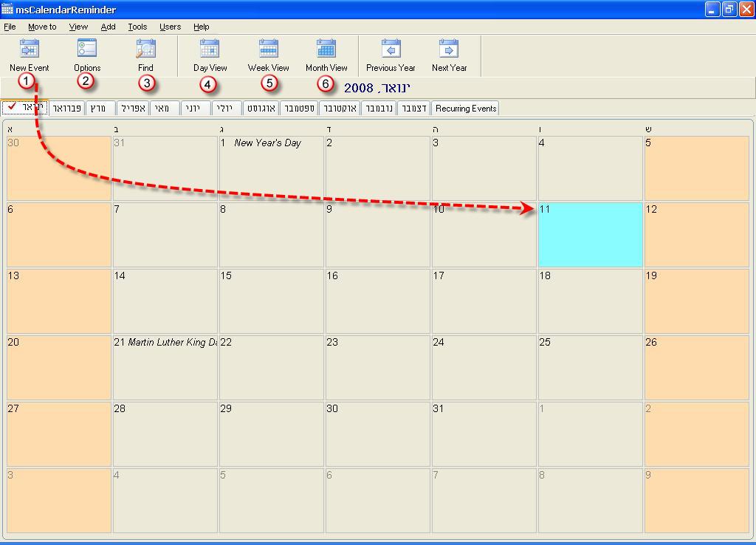Select the highlighted day 11 cell
Image resolution: width=756 pixels, height=545 pixels.
coord(590,235)
